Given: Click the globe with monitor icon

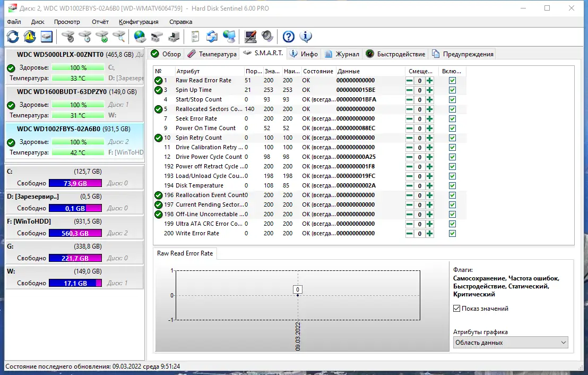Looking at the screenshot, I should click(229, 37).
